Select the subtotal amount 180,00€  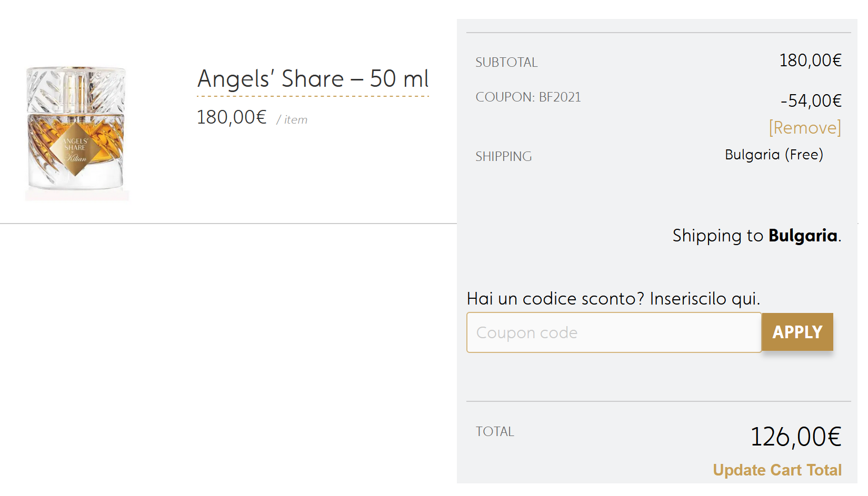[x=810, y=60]
